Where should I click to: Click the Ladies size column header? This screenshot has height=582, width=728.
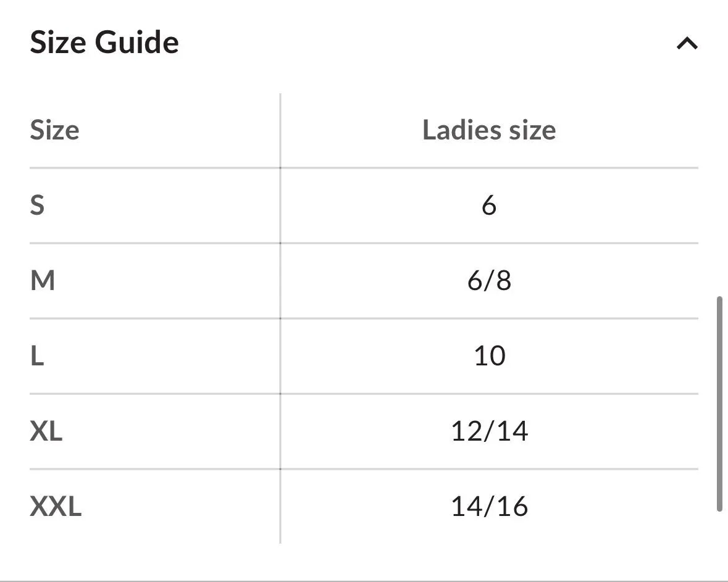point(488,130)
